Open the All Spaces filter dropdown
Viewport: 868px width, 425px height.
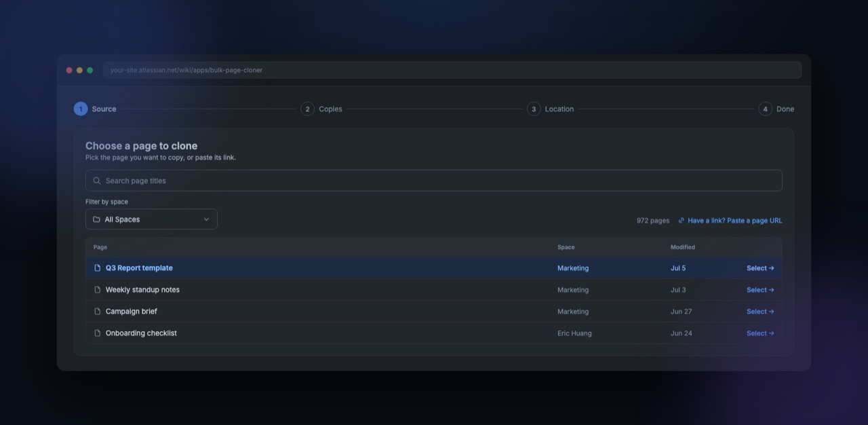[151, 219]
